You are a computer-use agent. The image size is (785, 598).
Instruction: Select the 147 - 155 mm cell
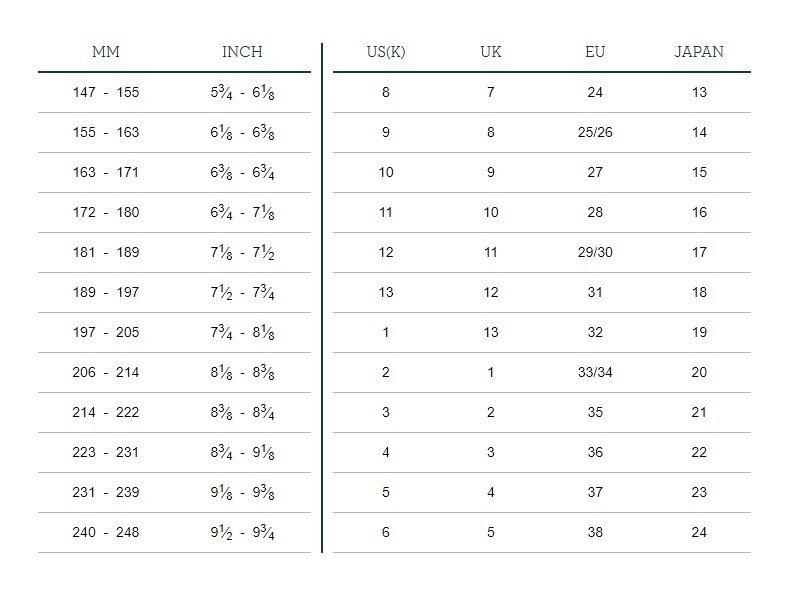point(106,92)
